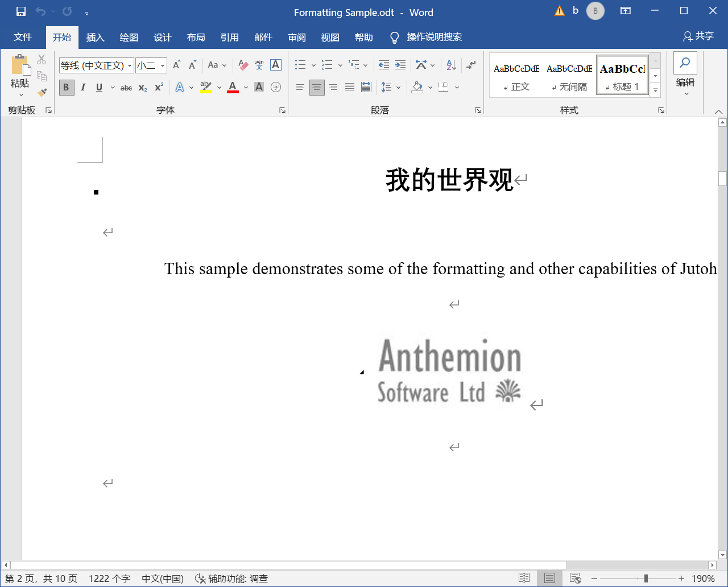Apply character border icon
The image size is (728, 587).
276,65
